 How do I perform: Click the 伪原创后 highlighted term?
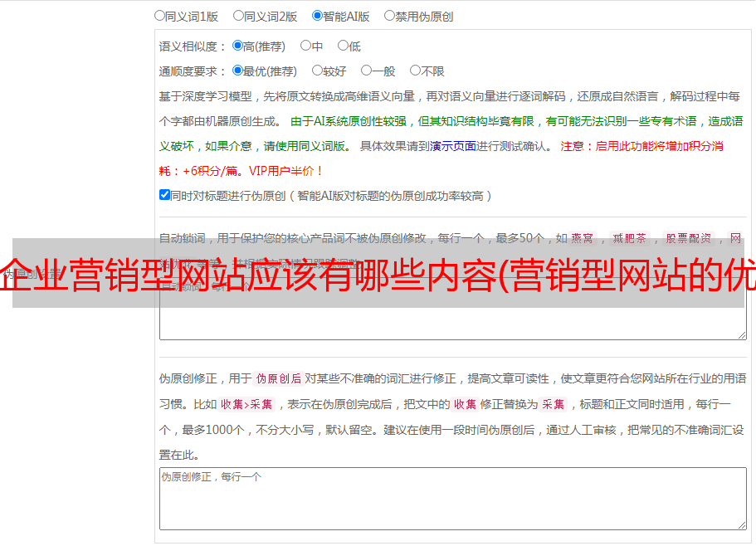click(x=279, y=378)
